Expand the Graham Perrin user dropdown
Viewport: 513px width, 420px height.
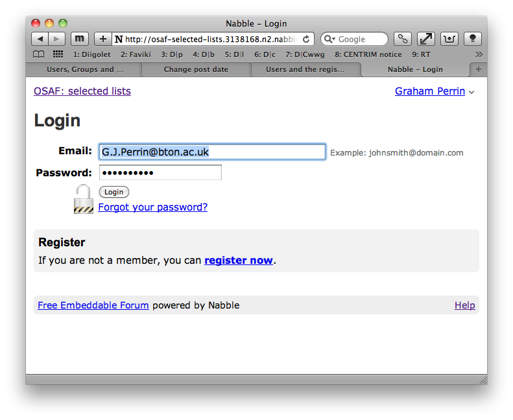[471, 92]
